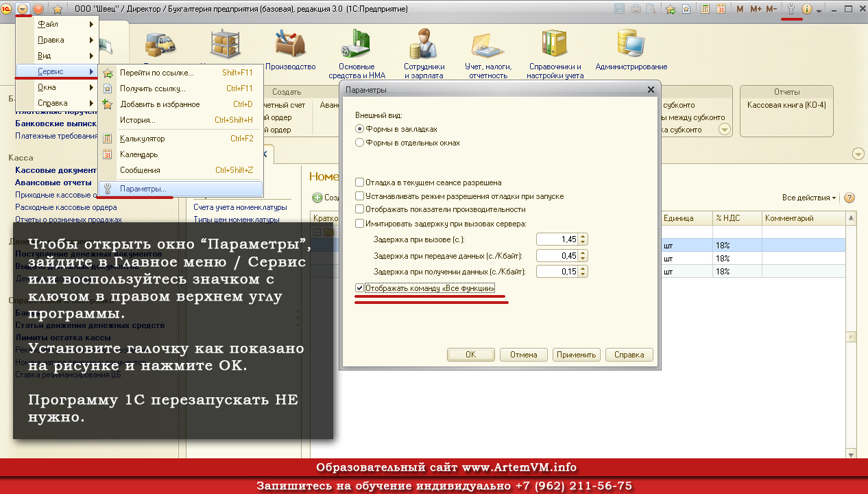Click the Задержка при вызове value field
The image size is (868, 494).
click(x=558, y=239)
